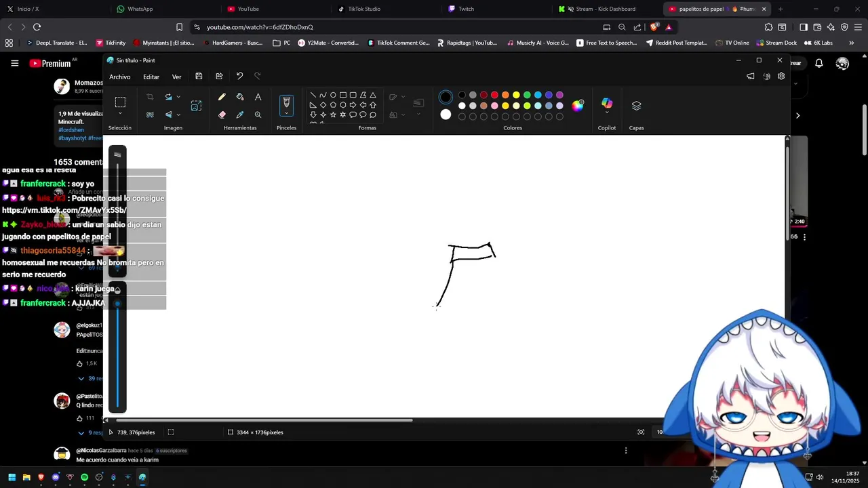868x488 pixels.
Task: Select the Text tool
Action: coord(258,97)
